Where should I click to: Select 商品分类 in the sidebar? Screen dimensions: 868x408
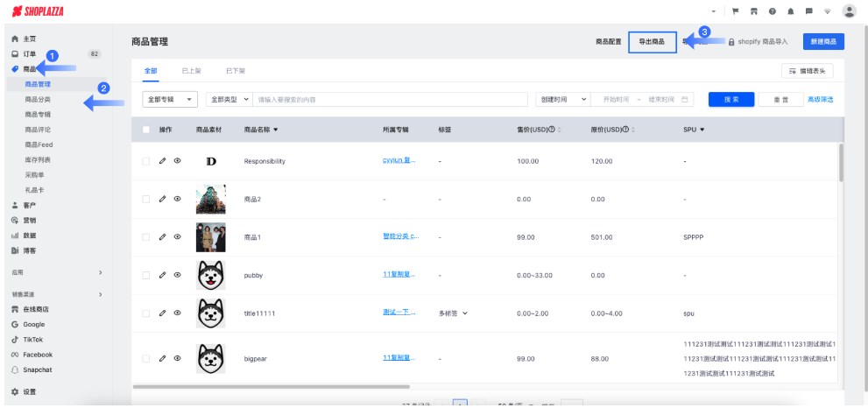(x=38, y=100)
